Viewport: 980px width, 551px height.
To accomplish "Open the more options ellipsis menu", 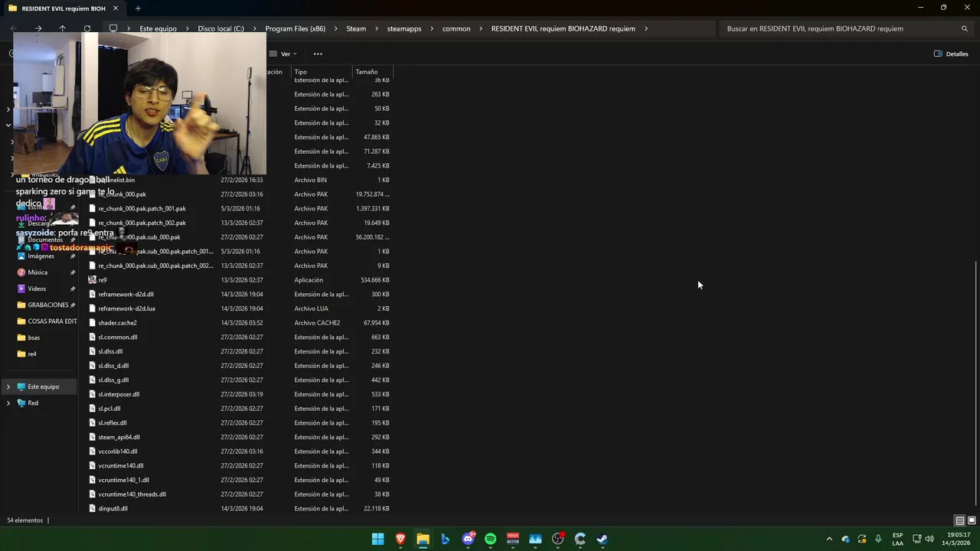I will [318, 54].
